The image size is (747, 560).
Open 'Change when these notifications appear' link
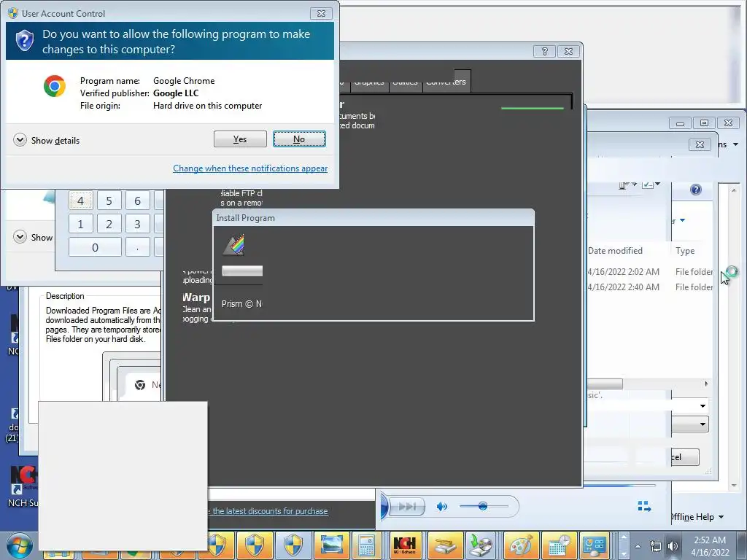tap(250, 168)
